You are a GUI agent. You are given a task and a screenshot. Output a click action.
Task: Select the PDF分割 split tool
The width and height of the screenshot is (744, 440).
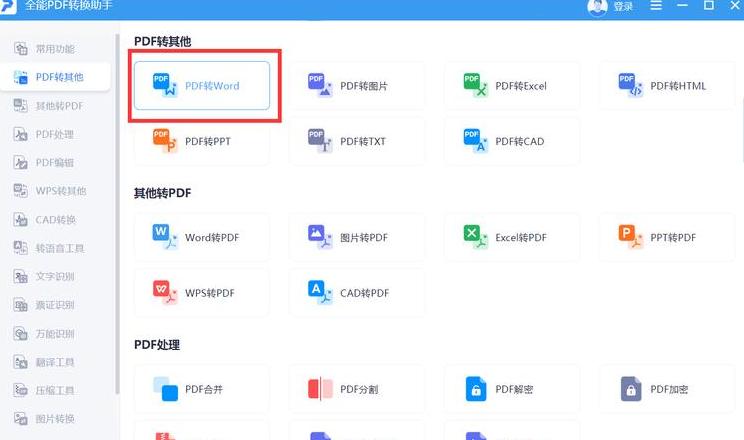[357, 389]
